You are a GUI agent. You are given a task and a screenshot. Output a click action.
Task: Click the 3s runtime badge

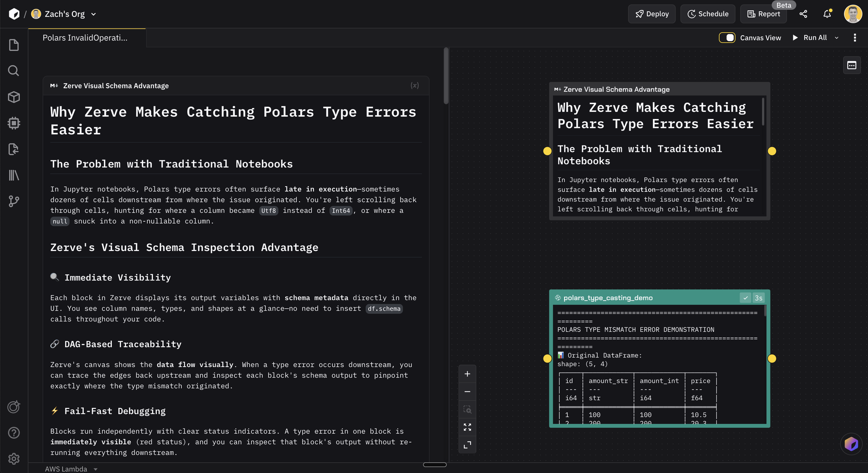tap(759, 298)
